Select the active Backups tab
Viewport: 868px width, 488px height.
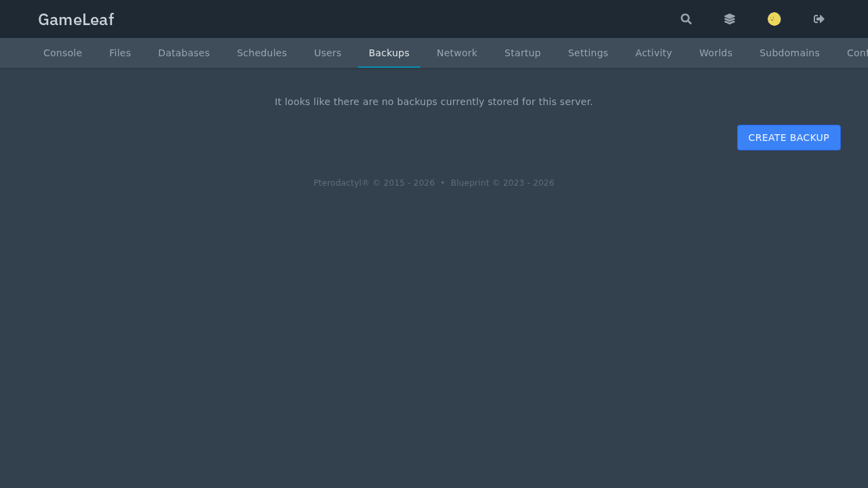coord(389,53)
